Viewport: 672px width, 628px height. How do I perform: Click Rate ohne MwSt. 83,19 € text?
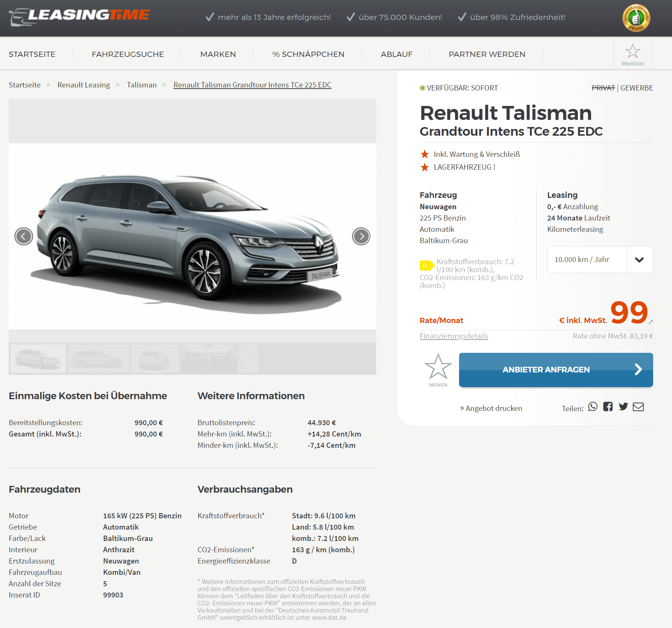point(613,336)
